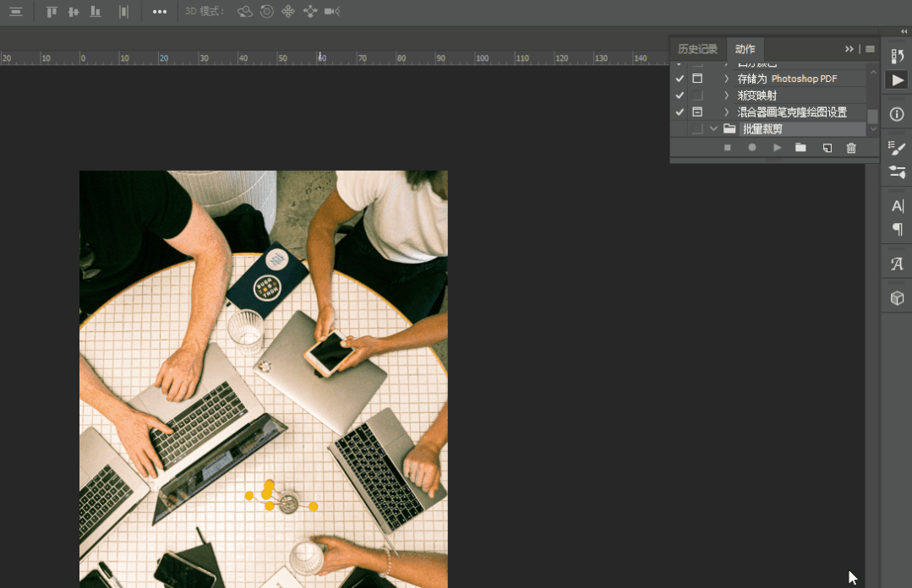Open the 3D panel cube icon
The height and width of the screenshot is (588, 912).
(x=897, y=298)
